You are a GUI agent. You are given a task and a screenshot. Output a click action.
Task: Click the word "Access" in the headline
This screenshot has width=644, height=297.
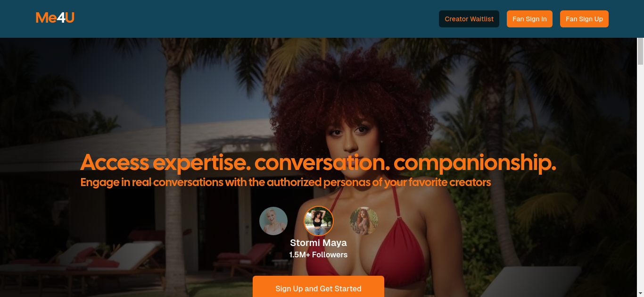115,163
